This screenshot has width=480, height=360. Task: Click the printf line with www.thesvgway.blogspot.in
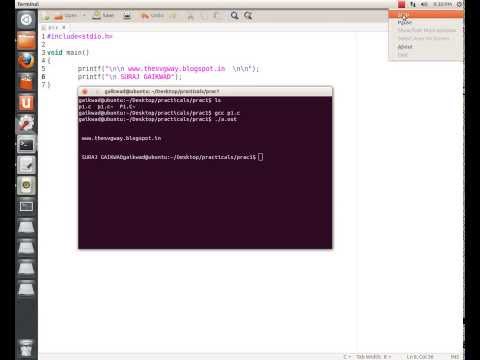click(x=168, y=68)
